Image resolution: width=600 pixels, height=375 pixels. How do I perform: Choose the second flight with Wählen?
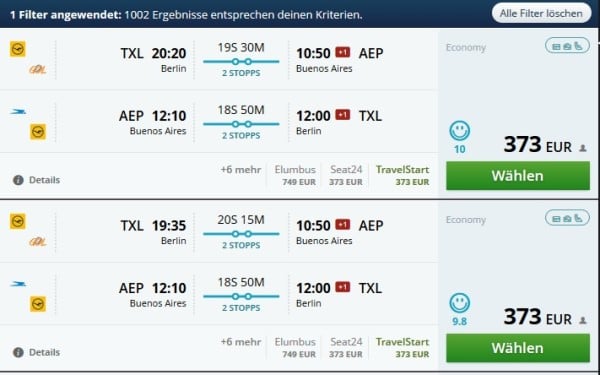click(x=518, y=348)
